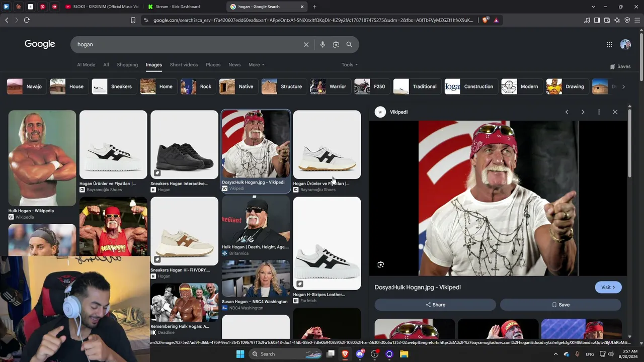This screenshot has height=362, width=644.
Task: Bookmark this page using the bookmark icon
Action: pos(133,20)
